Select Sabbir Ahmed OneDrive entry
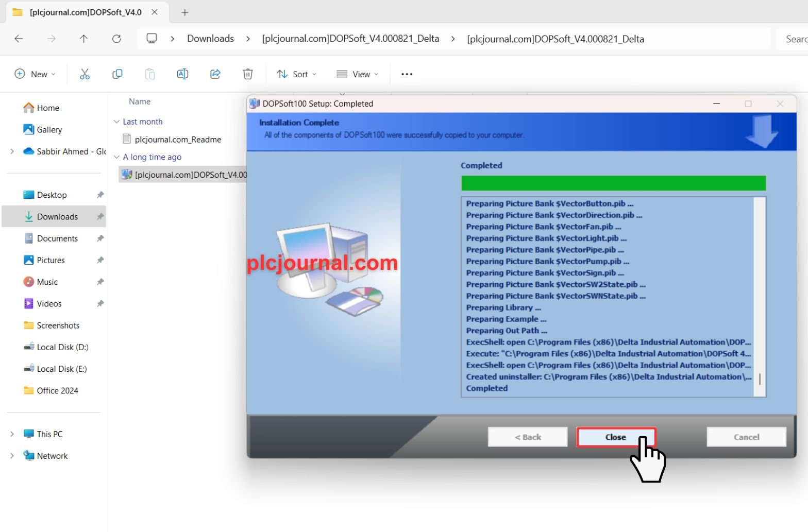 click(64, 151)
